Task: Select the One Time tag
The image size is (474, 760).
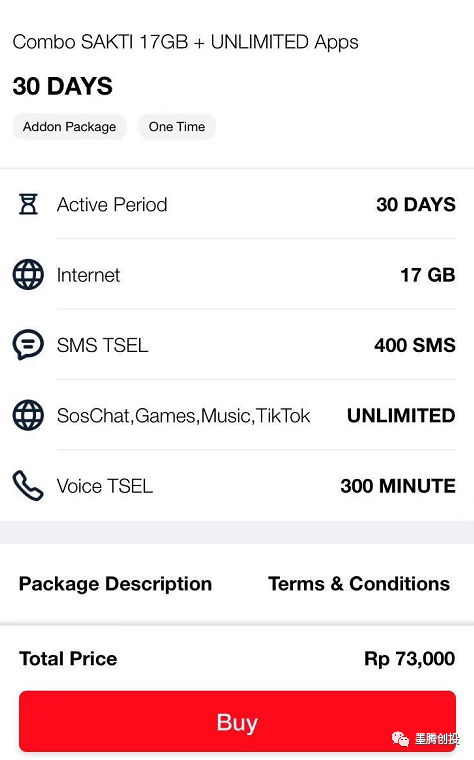Action: point(177,127)
